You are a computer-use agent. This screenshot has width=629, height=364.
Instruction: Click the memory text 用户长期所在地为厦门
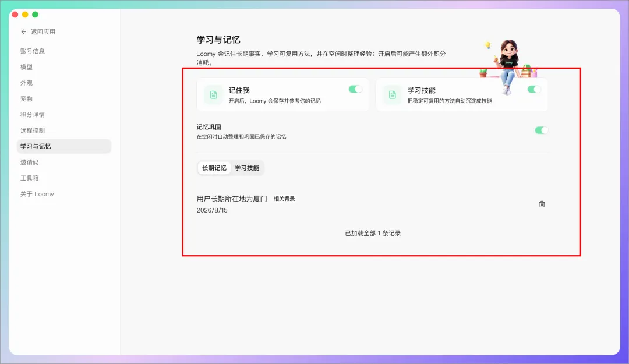point(231,199)
